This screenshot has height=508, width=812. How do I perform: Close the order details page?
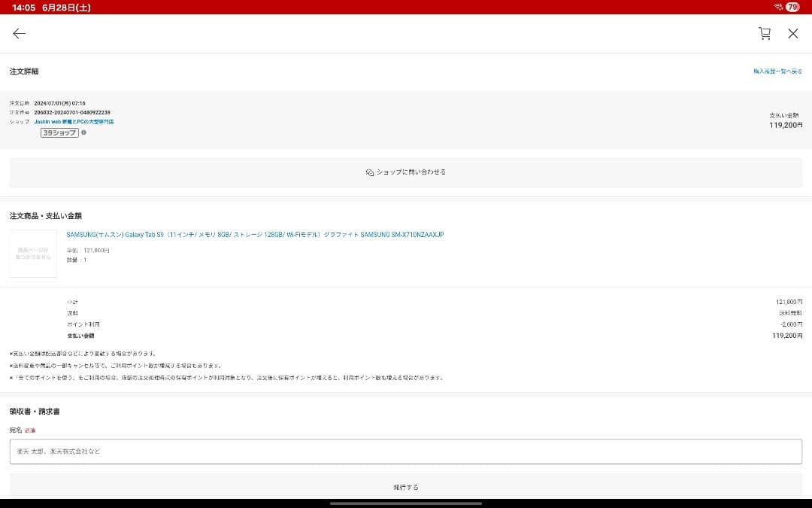(792, 33)
